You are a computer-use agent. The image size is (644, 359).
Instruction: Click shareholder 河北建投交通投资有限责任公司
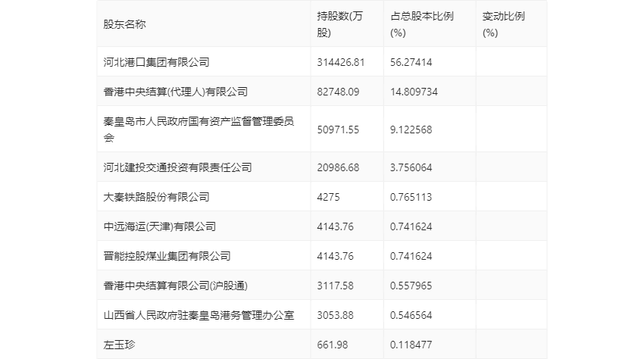click(x=177, y=167)
